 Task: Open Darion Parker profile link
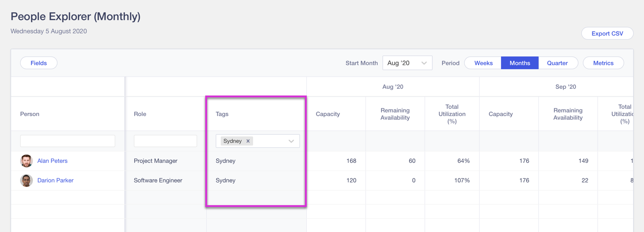pos(55,181)
